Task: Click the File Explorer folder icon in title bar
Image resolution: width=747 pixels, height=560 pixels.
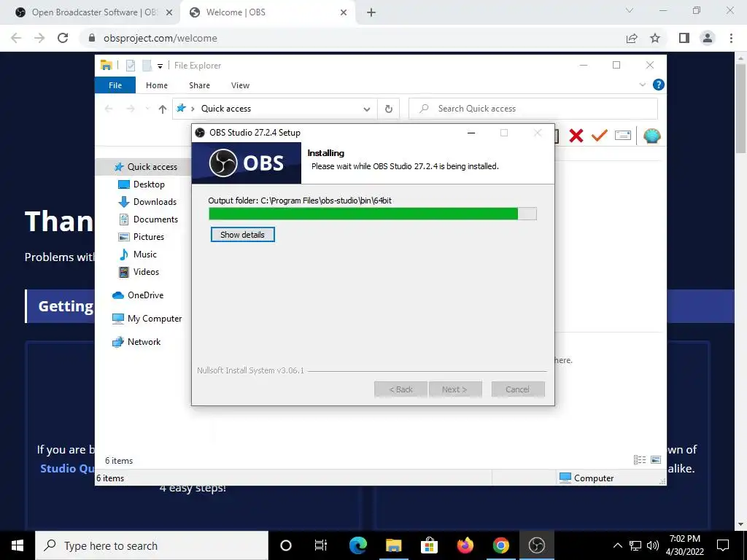Action: pos(107,65)
